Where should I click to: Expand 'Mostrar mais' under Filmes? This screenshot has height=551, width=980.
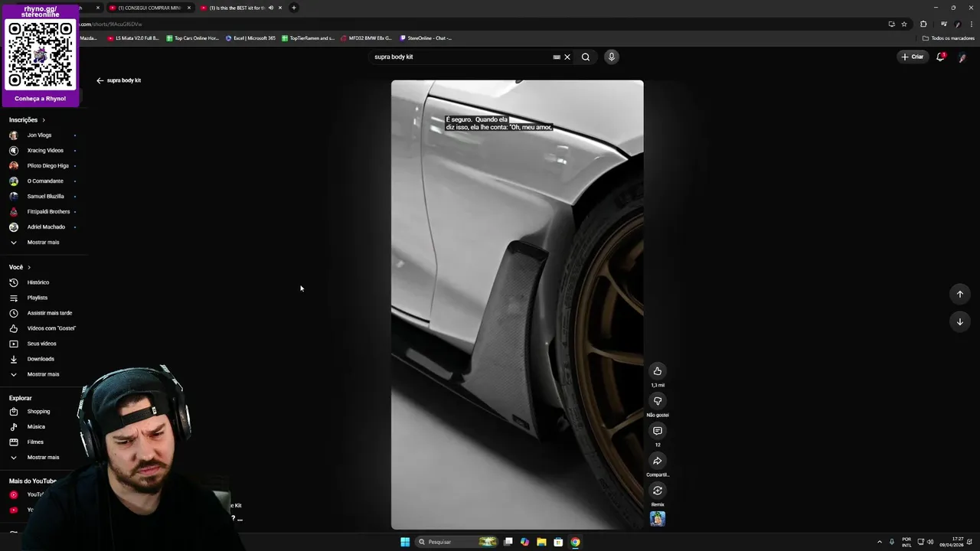tap(43, 458)
